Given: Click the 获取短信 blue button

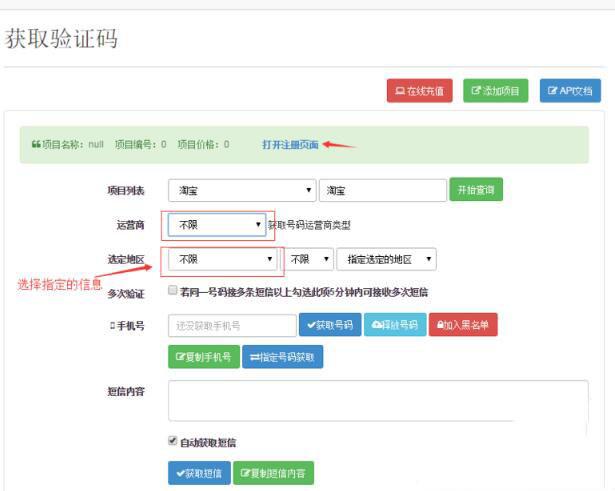Looking at the screenshot, I should click(199, 473).
